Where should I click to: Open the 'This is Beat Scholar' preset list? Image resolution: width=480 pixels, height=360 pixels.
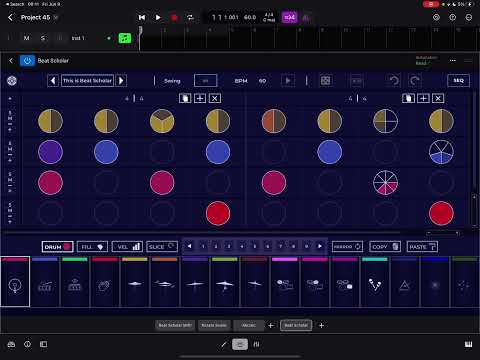point(87,81)
